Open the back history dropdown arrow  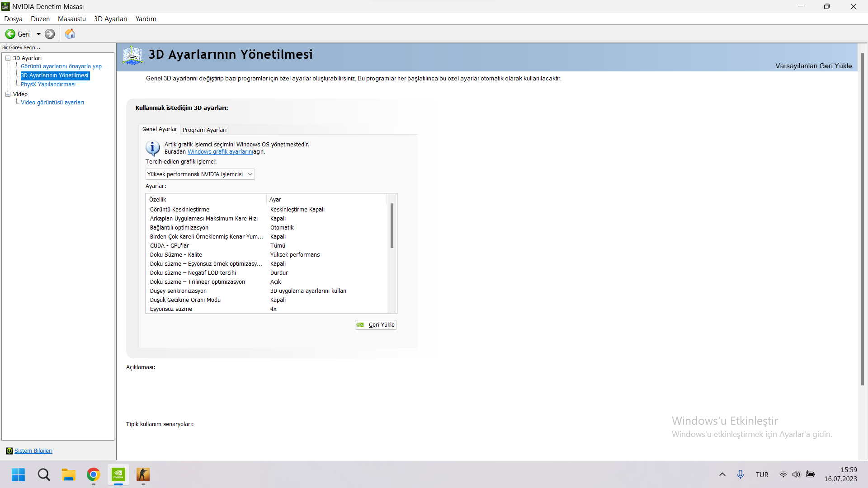[38, 34]
